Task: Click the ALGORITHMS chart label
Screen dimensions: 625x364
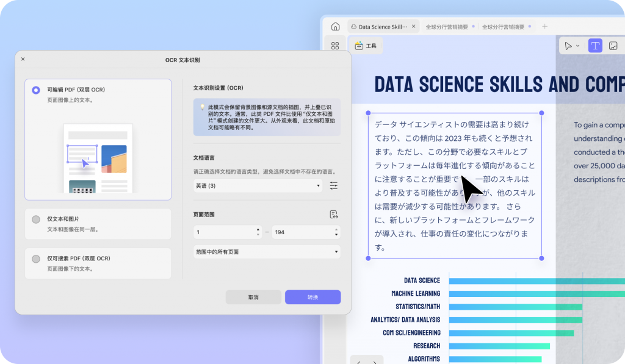Action: click(424, 359)
